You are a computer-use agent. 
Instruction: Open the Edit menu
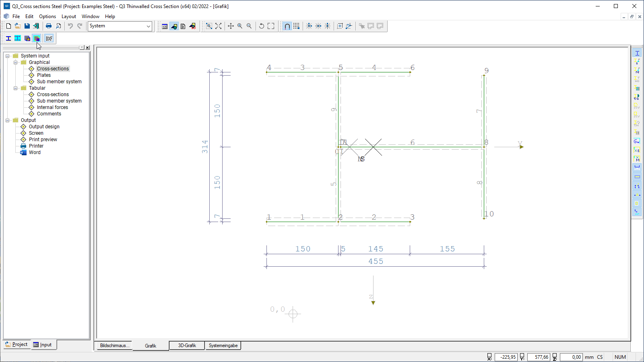click(29, 16)
